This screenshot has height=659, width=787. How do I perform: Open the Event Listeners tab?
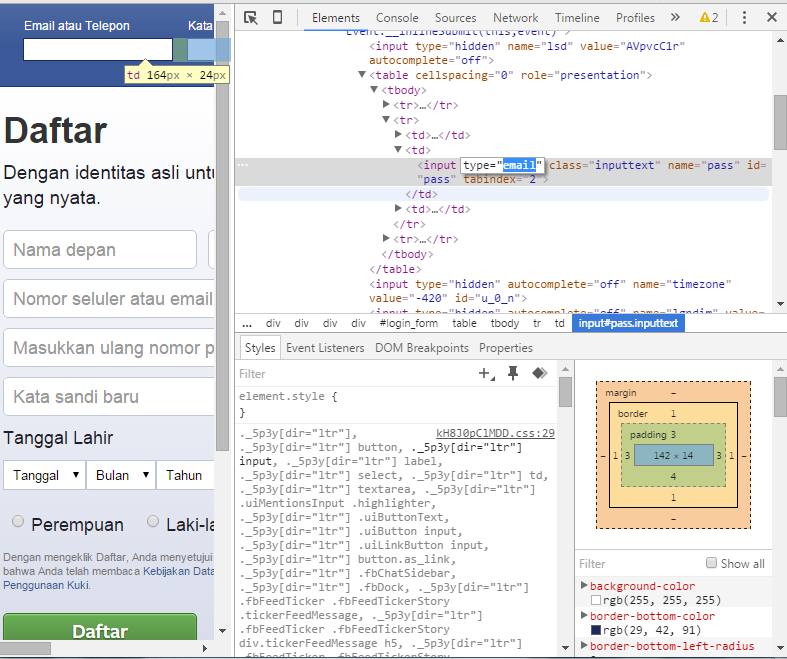click(325, 348)
